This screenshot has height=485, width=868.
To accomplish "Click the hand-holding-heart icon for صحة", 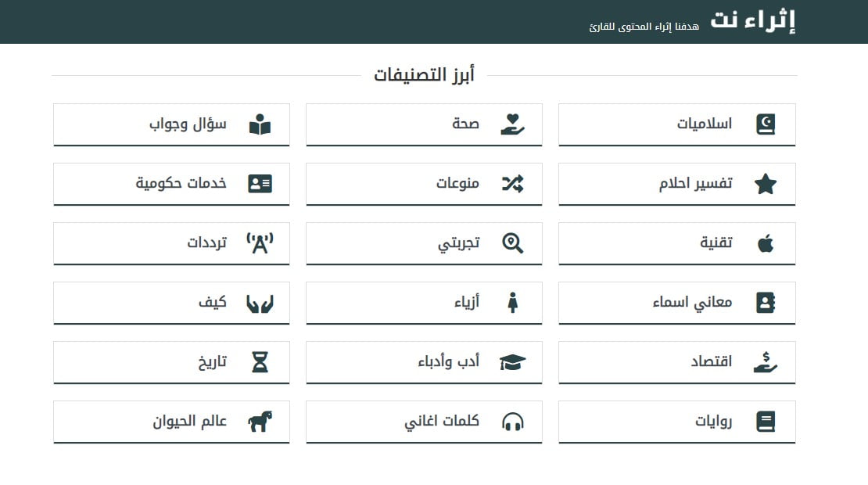I will [513, 124].
